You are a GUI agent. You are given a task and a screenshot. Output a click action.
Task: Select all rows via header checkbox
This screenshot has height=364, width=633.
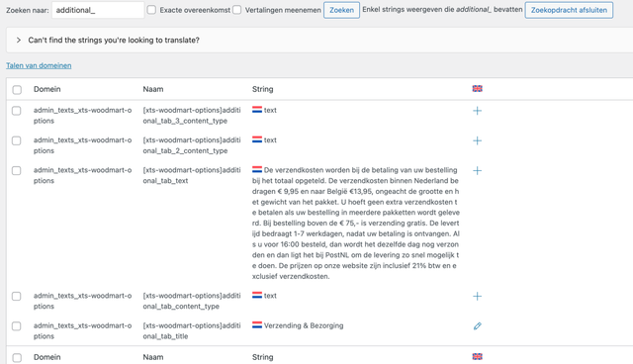click(x=17, y=90)
